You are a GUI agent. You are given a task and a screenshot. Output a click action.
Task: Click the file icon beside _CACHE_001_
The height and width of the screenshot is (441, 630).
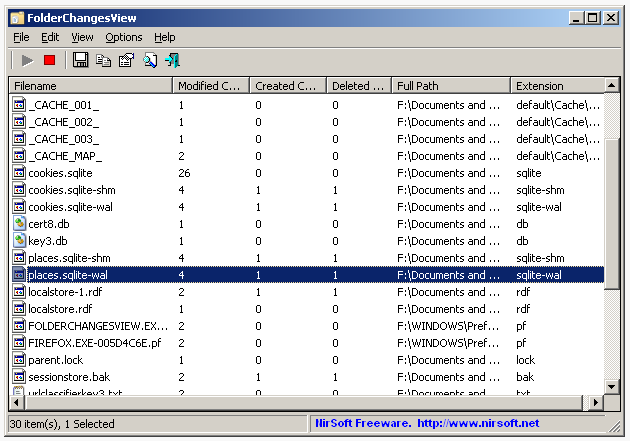tap(19, 105)
